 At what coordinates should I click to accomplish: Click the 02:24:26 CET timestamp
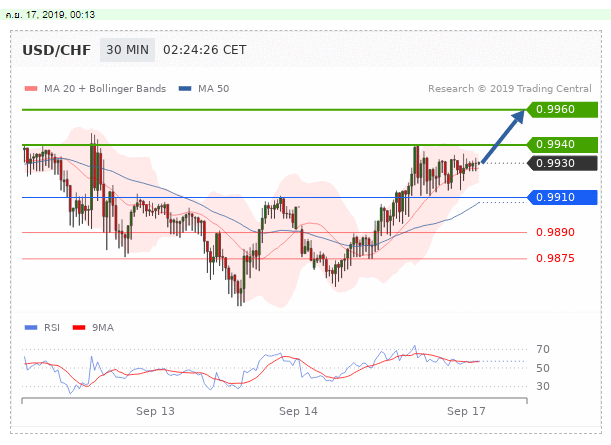pyautogui.click(x=205, y=50)
